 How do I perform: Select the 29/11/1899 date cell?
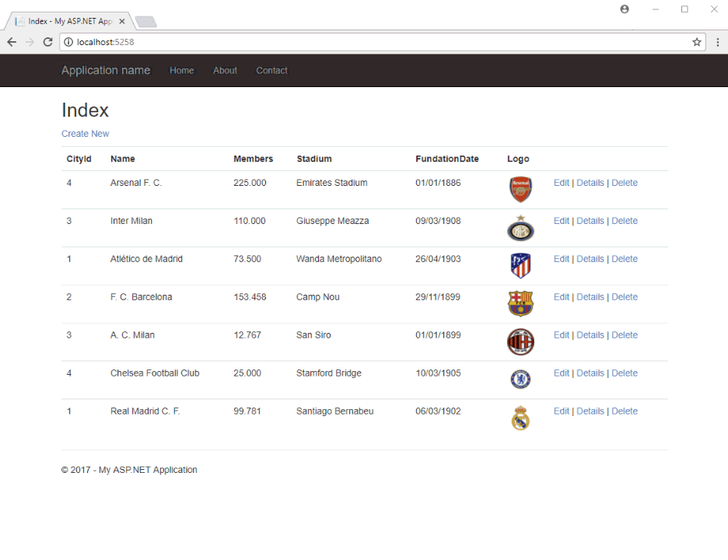438,297
